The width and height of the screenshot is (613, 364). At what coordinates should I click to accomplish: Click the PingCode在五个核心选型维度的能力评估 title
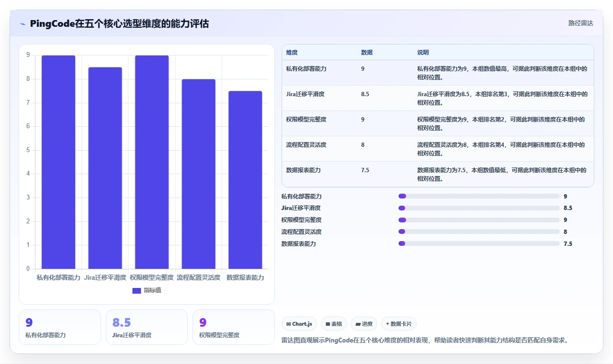coord(119,24)
